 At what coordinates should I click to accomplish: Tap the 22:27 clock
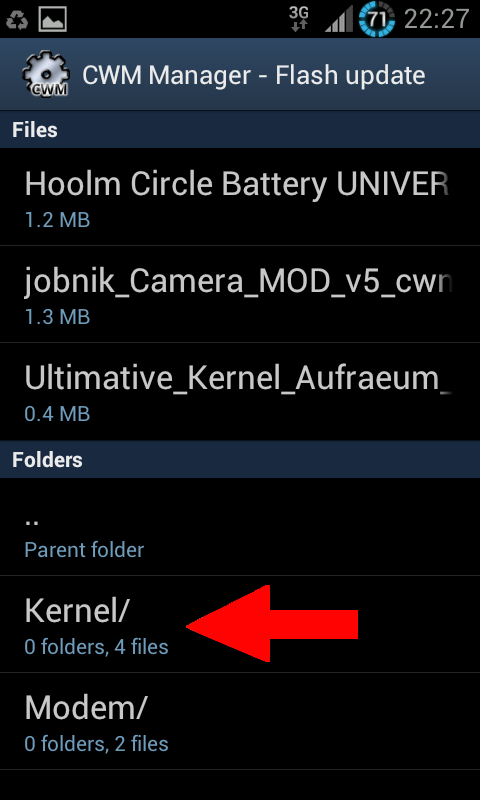(436, 19)
